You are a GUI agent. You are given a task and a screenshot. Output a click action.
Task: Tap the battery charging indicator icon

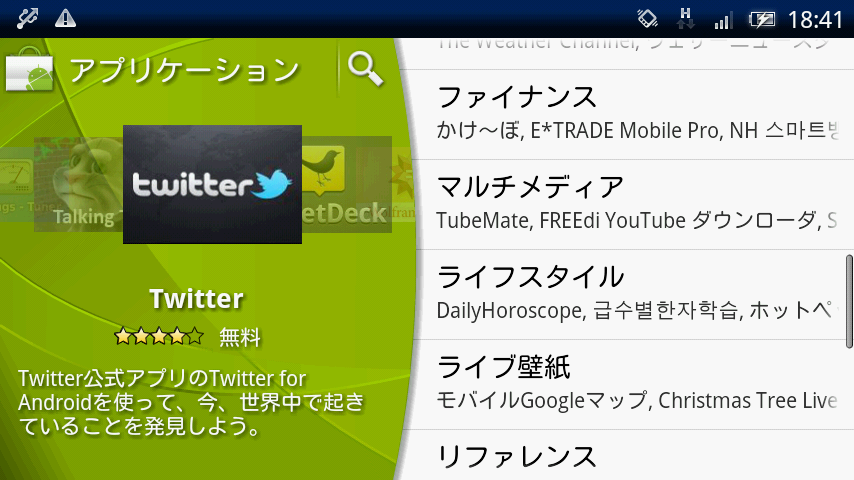(761, 20)
